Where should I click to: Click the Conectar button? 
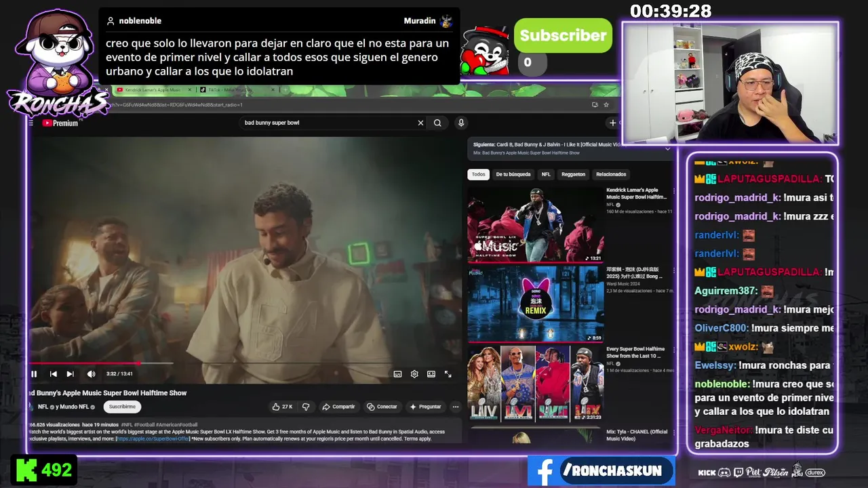(x=382, y=407)
